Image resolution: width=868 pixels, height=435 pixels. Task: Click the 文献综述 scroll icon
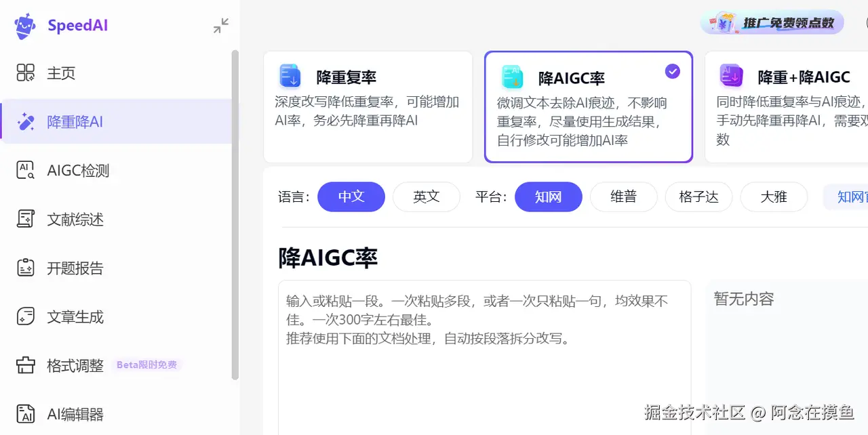click(26, 220)
